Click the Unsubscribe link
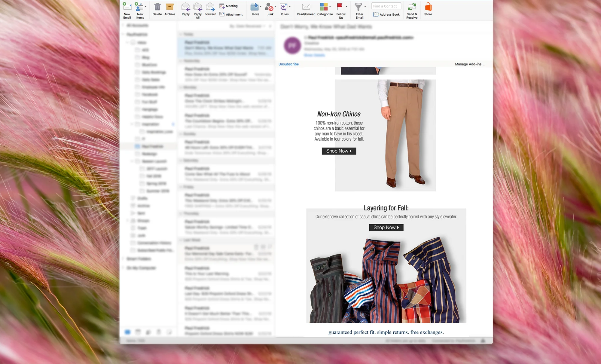Screen dimensions: 601x364 pyautogui.click(x=288, y=64)
